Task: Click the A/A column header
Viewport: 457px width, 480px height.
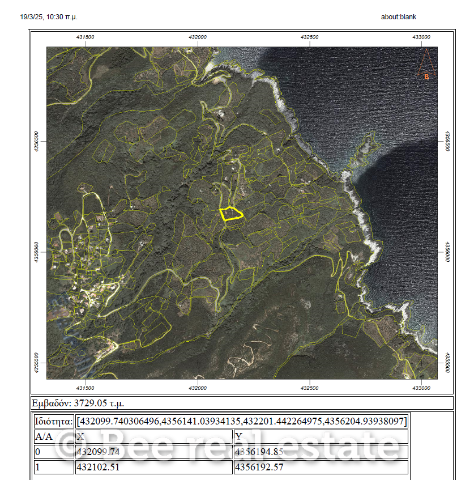Action: pos(54,436)
